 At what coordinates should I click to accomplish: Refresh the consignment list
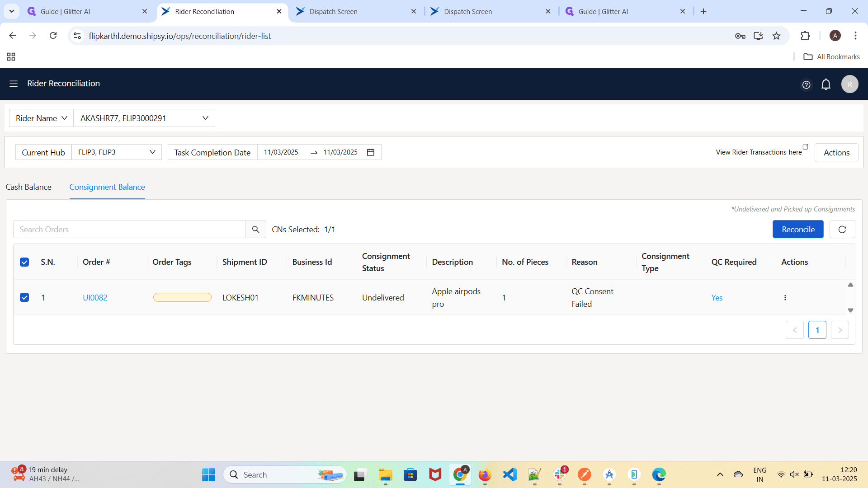tap(842, 229)
